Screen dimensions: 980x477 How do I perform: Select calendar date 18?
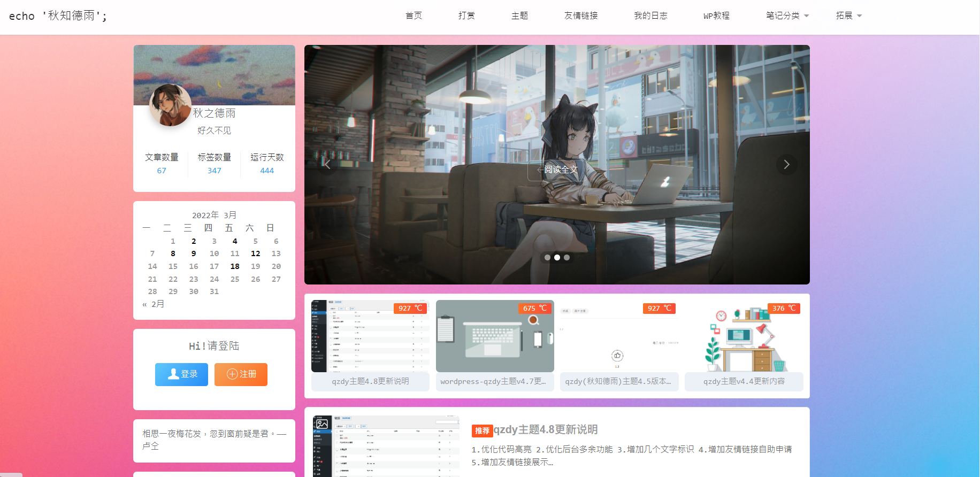[x=235, y=266]
